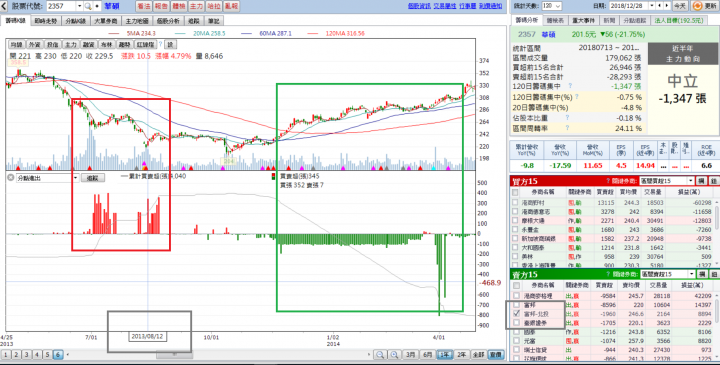Image resolution: width=720 pixels, height=365 pixels.
Task: Switch to the 即時走勢 tab
Action: pyautogui.click(x=45, y=21)
